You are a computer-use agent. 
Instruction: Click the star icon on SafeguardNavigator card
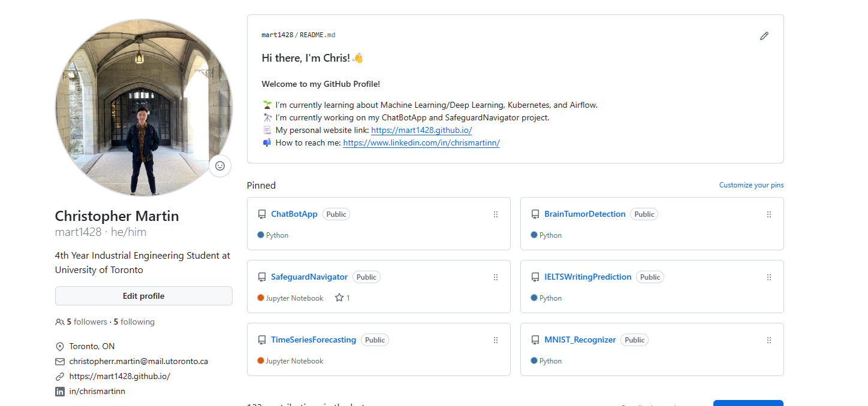coord(339,298)
